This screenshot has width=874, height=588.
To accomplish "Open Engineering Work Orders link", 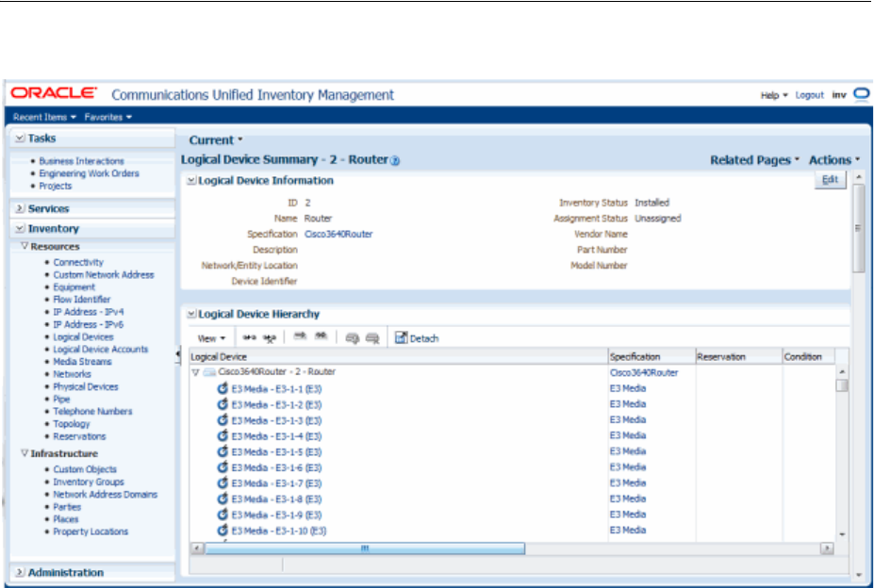I will [x=90, y=173].
